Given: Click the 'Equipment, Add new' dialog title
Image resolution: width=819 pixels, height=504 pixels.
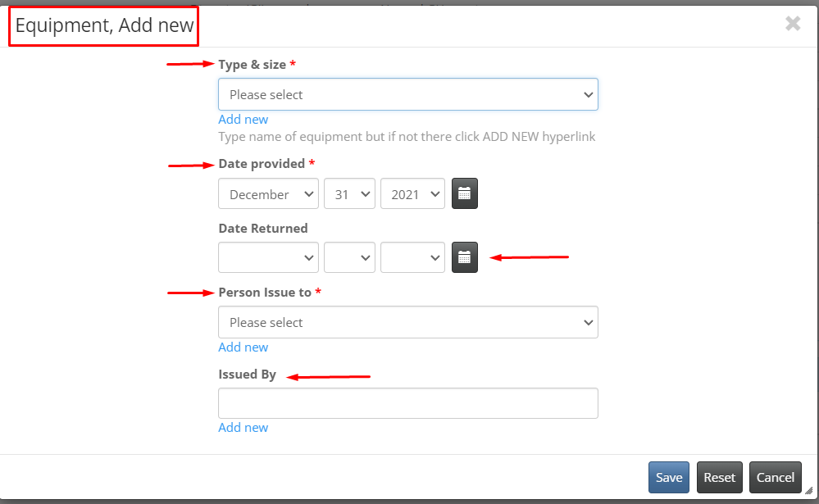Looking at the screenshot, I should point(104,25).
